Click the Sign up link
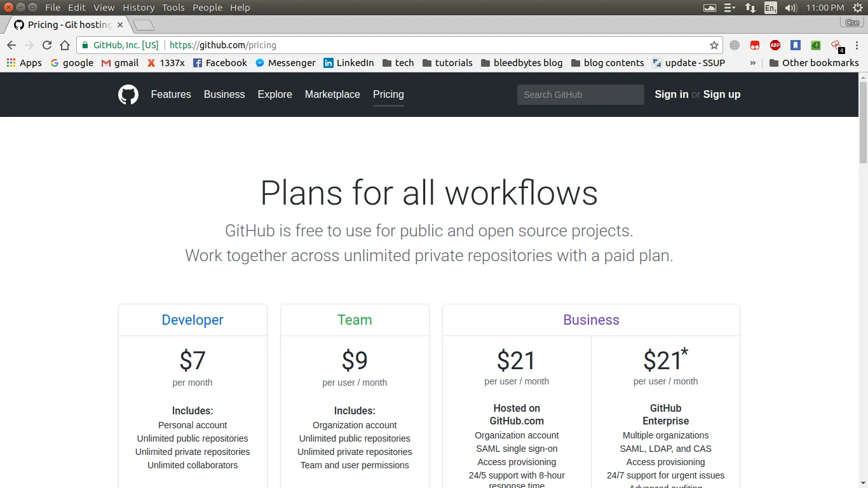This screenshot has width=868, height=488. point(721,95)
